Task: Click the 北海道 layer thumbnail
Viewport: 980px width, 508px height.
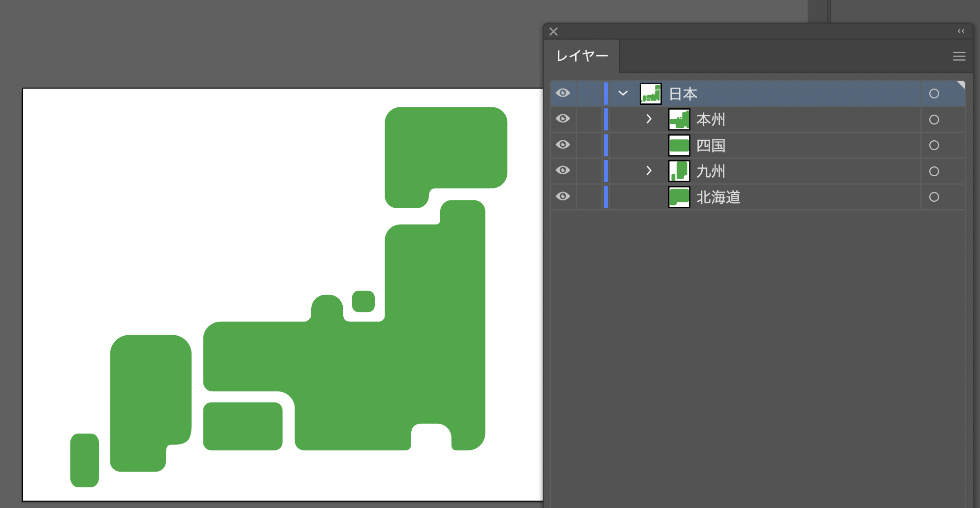Action: [x=679, y=196]
